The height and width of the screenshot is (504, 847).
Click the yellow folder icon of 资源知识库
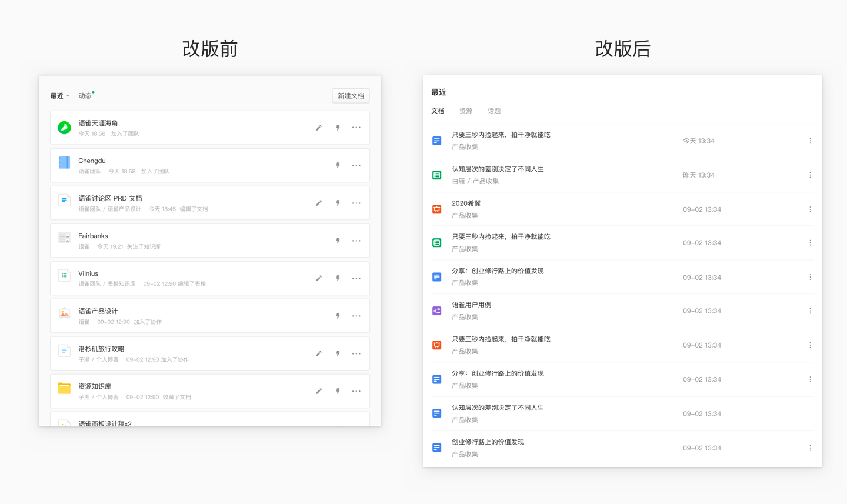[x=64, y=388]
